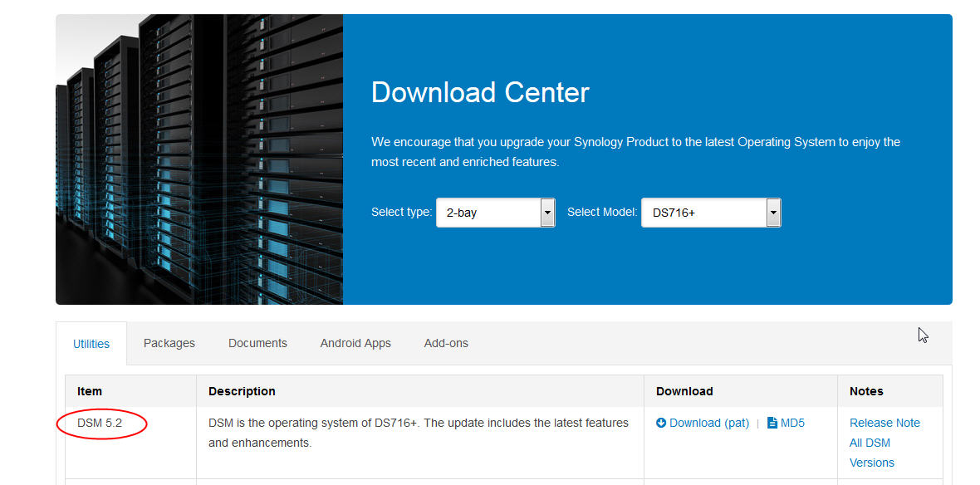Open the Documents tab
This screenshot has height=485, width=980.
(x=257, y=343)
